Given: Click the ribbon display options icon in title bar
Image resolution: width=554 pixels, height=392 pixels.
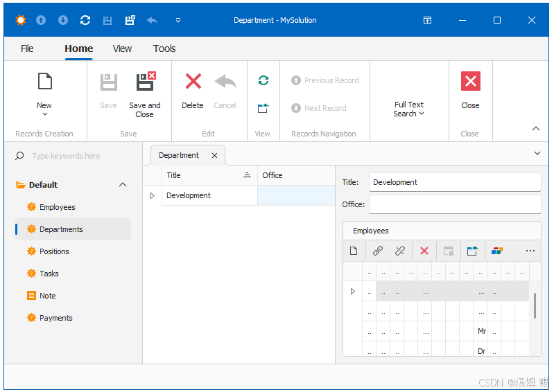Looking at the screenshot, I should pos(428,20).
